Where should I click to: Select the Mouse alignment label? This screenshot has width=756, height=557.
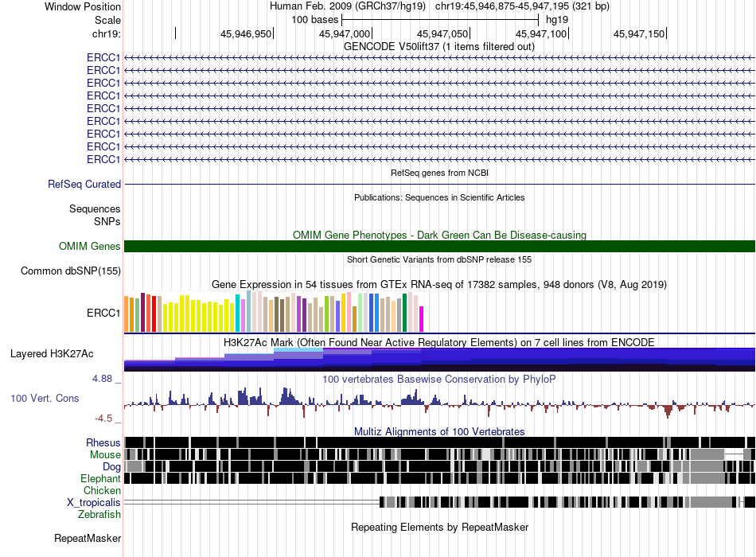[105, 455]
